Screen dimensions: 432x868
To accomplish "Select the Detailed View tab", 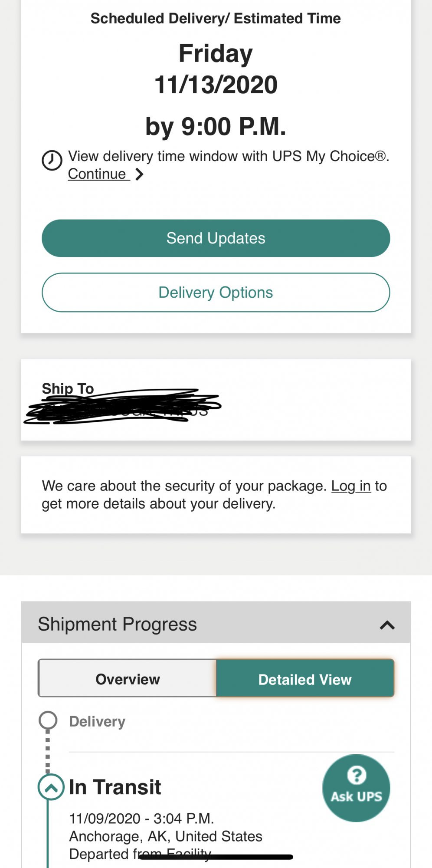I will coord(305,679).
